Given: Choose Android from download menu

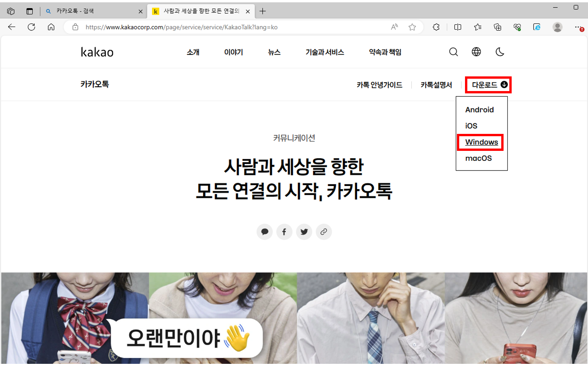Looking at the screenshot, I should 479,110.
